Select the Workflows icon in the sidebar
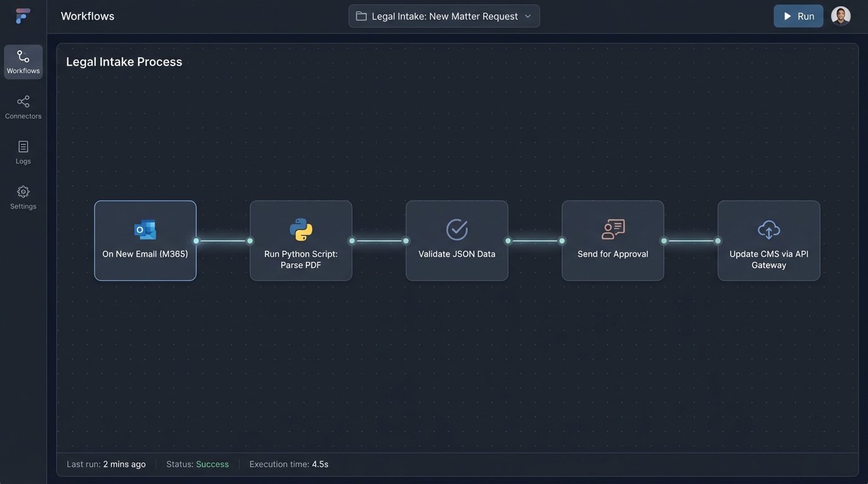 [x=23, y=56]
